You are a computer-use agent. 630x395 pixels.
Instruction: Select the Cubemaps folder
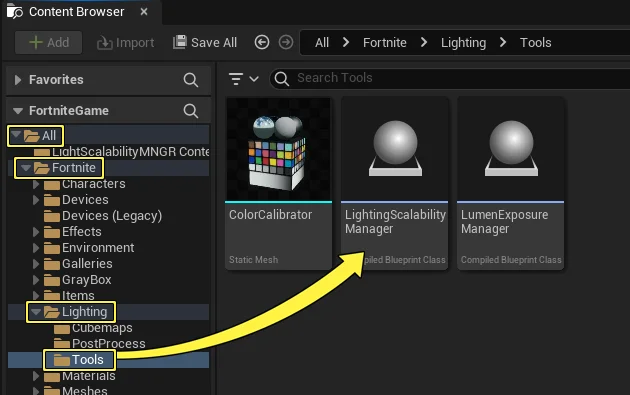point(93,328)
